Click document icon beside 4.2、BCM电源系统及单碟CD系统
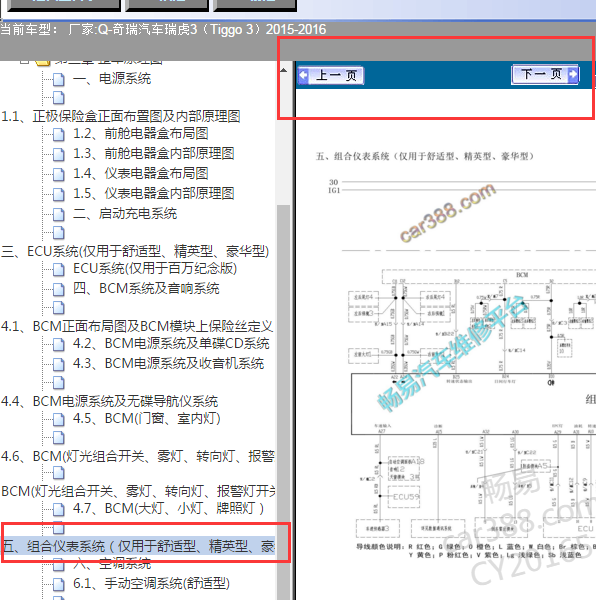596x600 pixels. [x=59, y=344]
